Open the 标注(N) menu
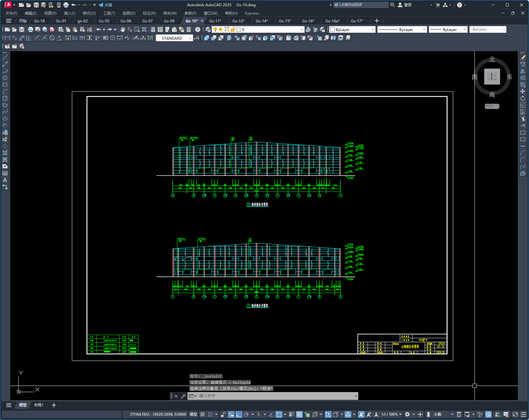529x420 pixels. 149,13
